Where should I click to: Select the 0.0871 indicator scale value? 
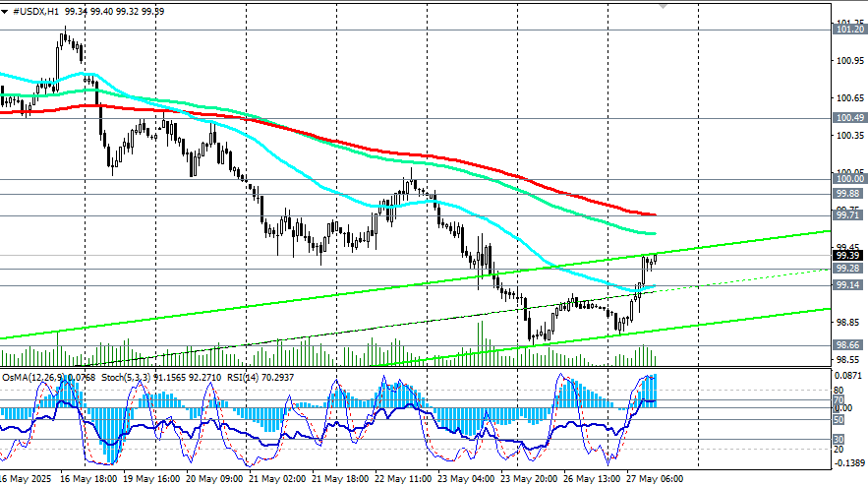pyautogui.click(x=848, y=376)
